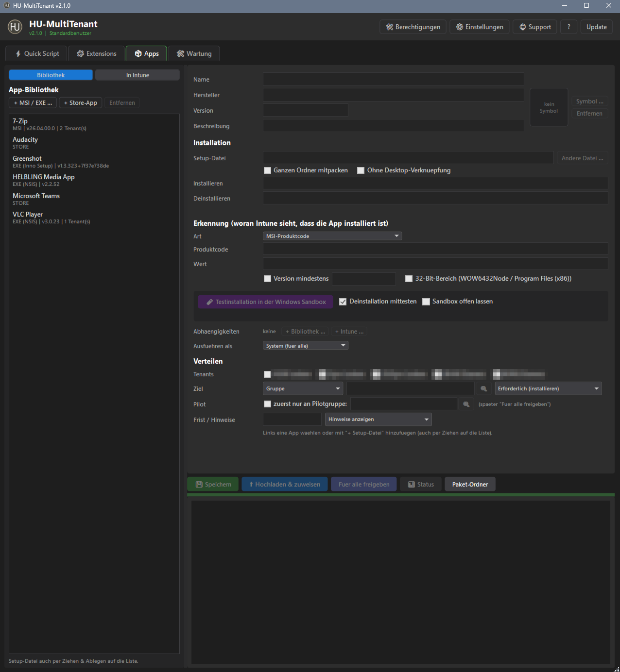Click into the Name input field
This screenshot has height=672, width=620.
[x=393, y=79]
